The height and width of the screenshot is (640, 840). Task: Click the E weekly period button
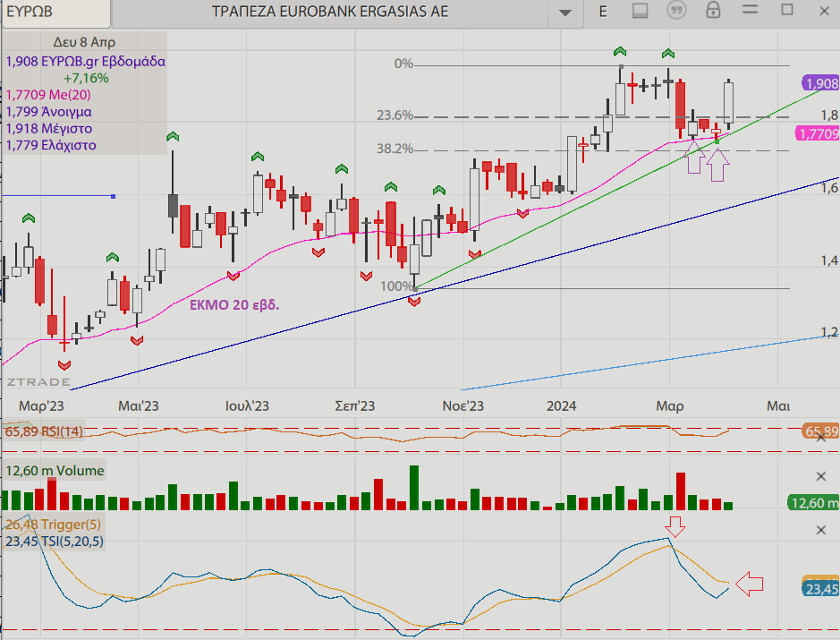pyautogui.click(x=603, y=12)
